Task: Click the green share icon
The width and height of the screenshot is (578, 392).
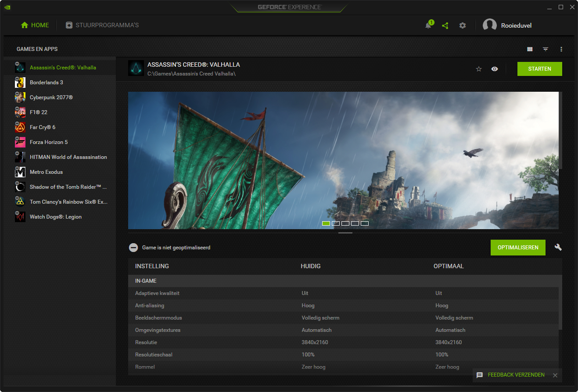Action: tap(445, 25)
